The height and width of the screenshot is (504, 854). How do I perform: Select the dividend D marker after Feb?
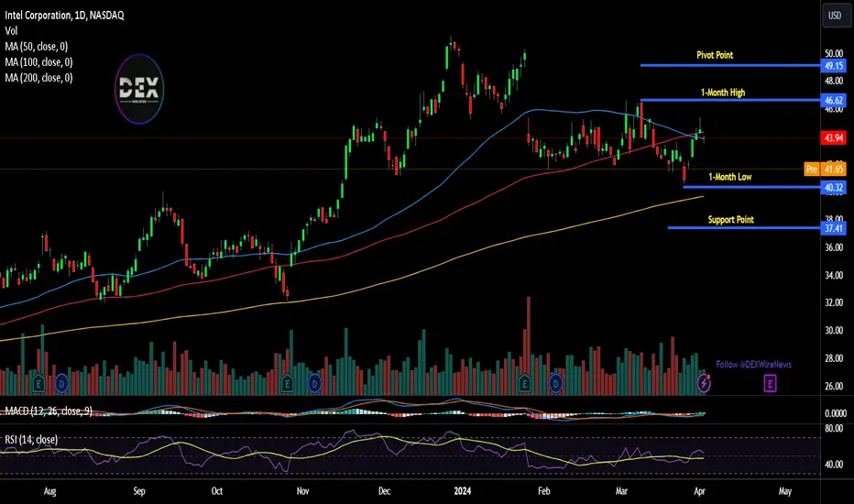click(x=555, y=384)
